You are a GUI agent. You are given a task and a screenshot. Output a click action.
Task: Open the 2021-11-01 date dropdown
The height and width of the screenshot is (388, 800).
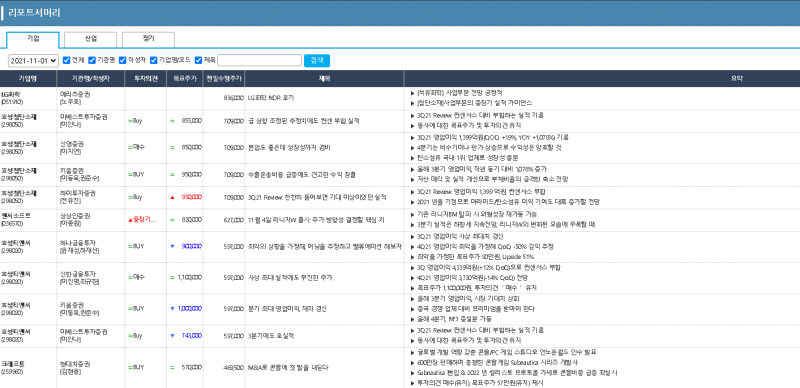click(x=33, y=61)
